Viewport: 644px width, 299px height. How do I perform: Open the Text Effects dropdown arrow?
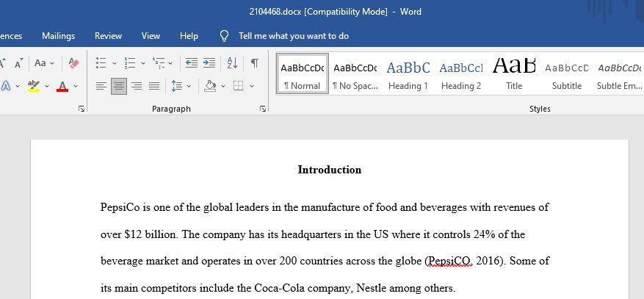(x=17, y=86)
